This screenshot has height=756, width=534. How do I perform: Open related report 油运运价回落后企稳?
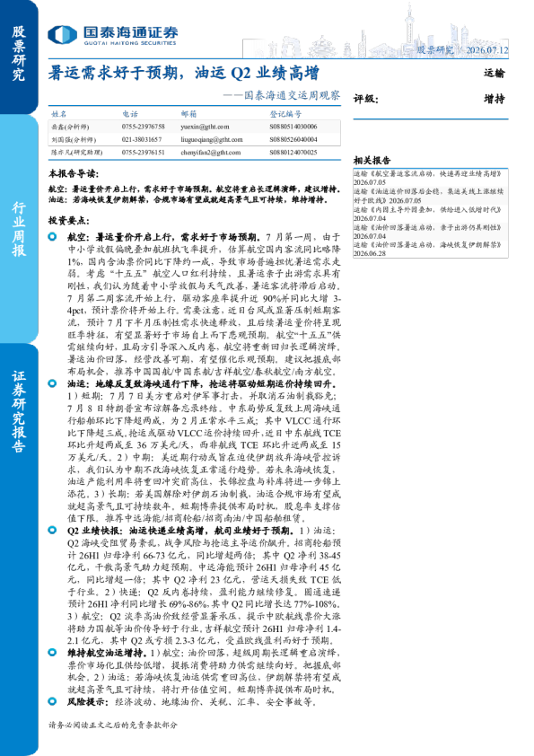pos(428,196)
